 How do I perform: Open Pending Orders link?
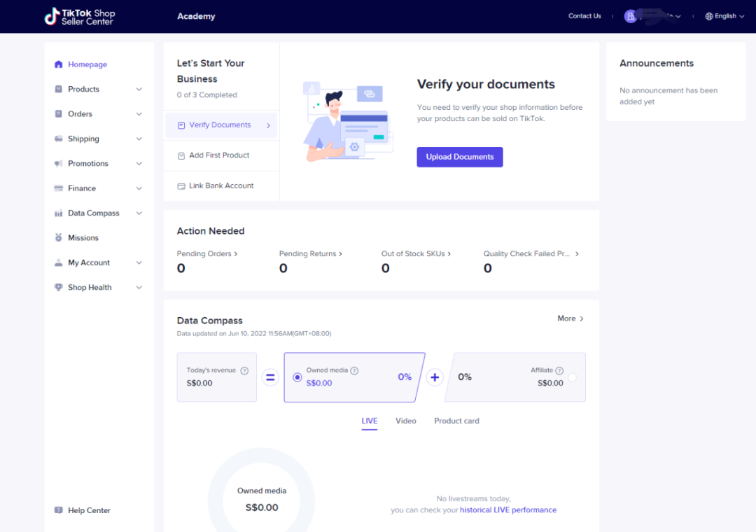(x=207, y=253)
